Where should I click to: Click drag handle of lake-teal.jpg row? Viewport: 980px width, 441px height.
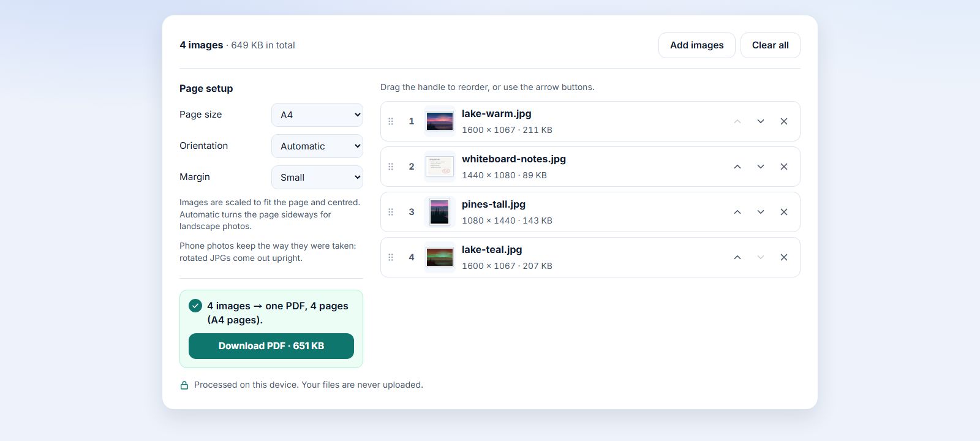[391, 257]
